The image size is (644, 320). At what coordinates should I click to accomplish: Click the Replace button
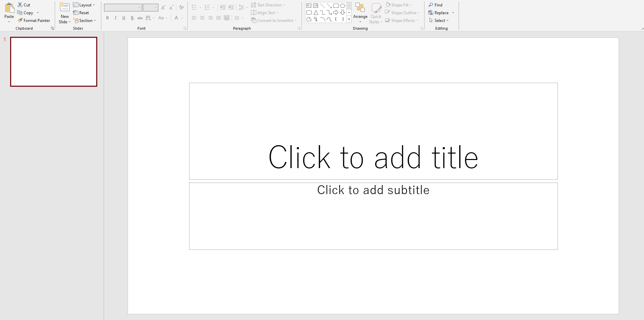(x=438, y=13)
